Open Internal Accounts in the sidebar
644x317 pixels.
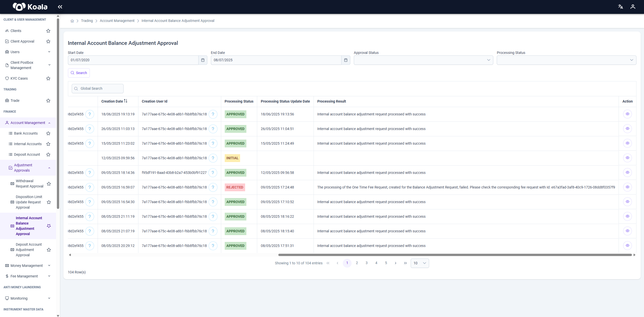pos(28,144)
